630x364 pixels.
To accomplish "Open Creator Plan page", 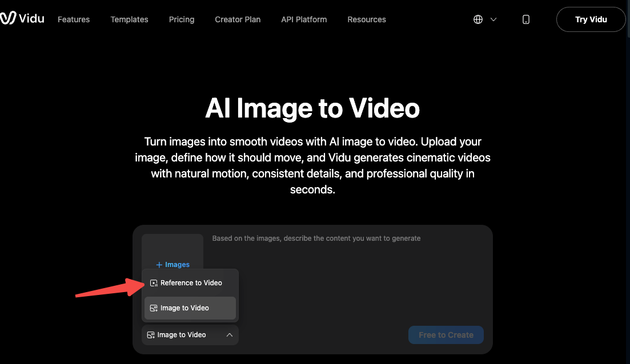I will 238,19.
